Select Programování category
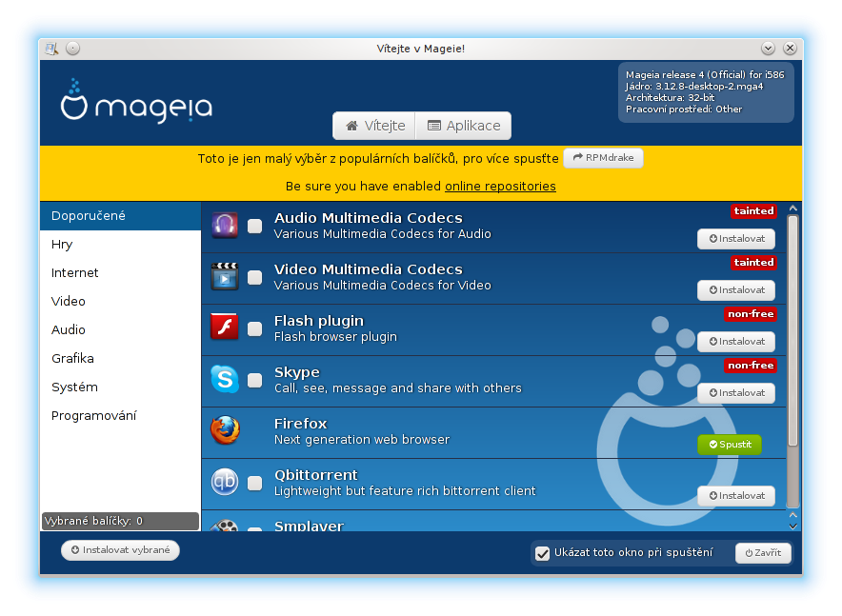The image size is (842, 616). pyautogui.click(x=120, y=416)
